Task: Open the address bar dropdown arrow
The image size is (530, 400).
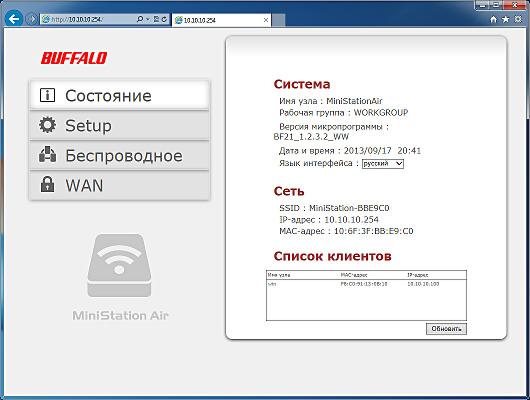Action: click(x=148, y=19)
